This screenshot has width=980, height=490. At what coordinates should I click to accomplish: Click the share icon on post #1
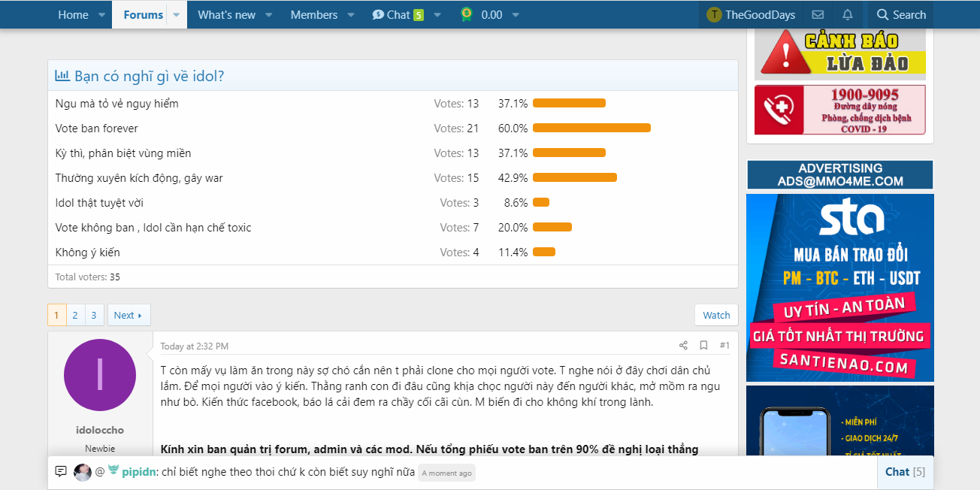[683, 346]
